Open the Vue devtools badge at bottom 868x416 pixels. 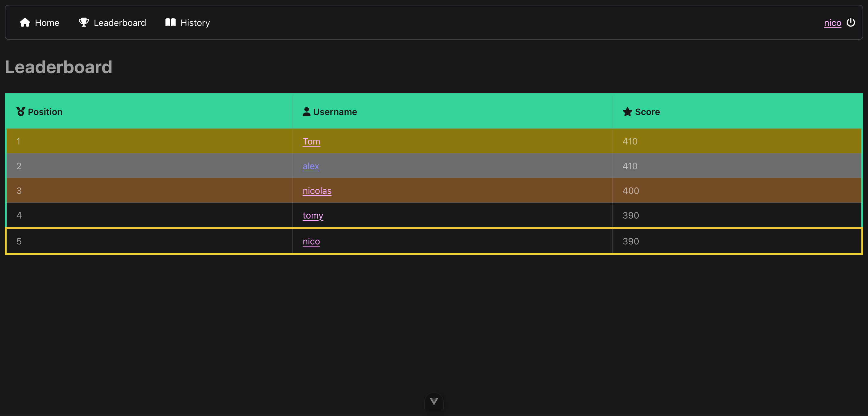click(x=434, y=401)
